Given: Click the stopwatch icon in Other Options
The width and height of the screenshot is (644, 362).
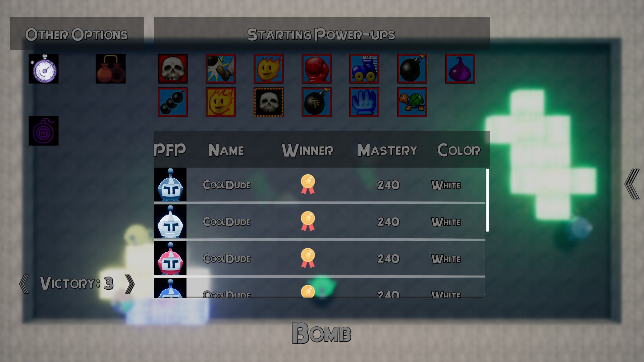Looking at the screenshot, I should [43, 68].
